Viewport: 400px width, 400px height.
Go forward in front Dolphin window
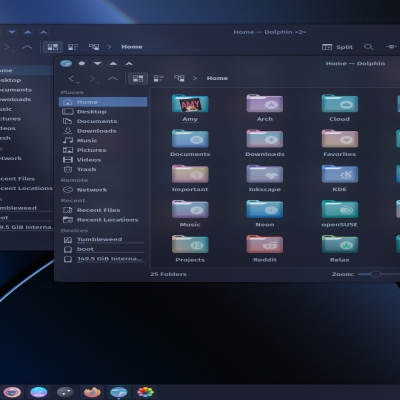pos(94,79)
